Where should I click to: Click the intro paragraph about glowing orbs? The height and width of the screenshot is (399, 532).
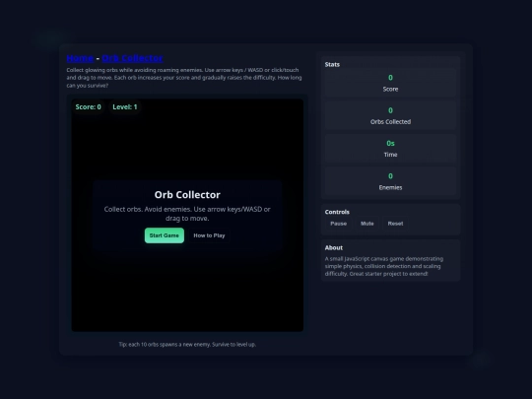pos(184,78)
